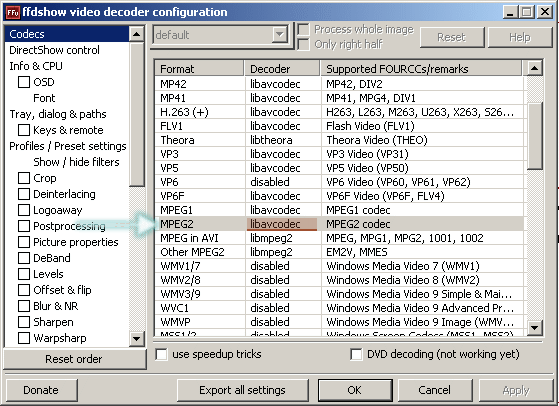
Task: Click the Cancel button
Action: (x=435, y=390)
